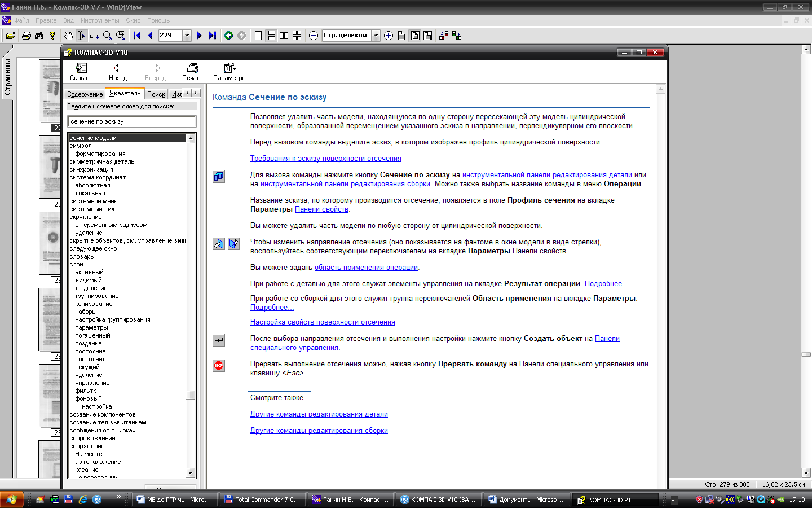Open 'Другие команды редактирования сборки' link
The image size is (812, 508).
click(x=319, y=431)
